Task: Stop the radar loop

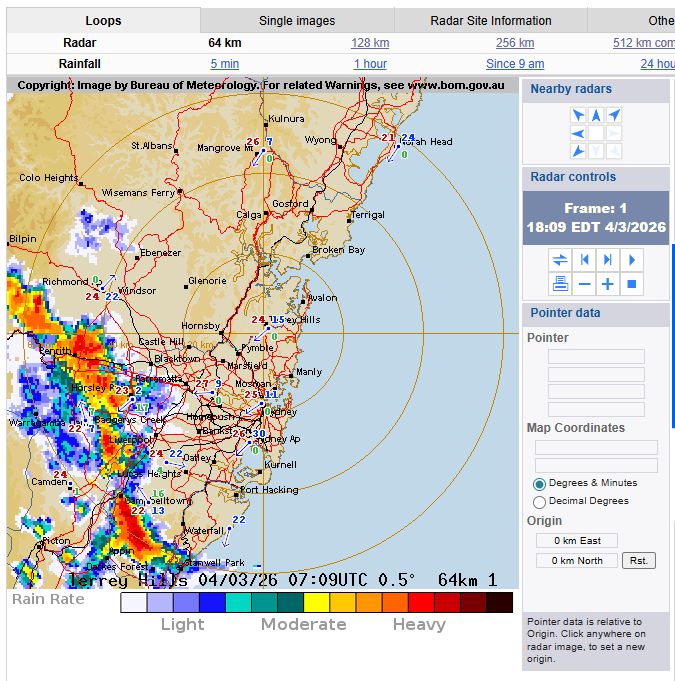Action: click(x=632, y=284)
